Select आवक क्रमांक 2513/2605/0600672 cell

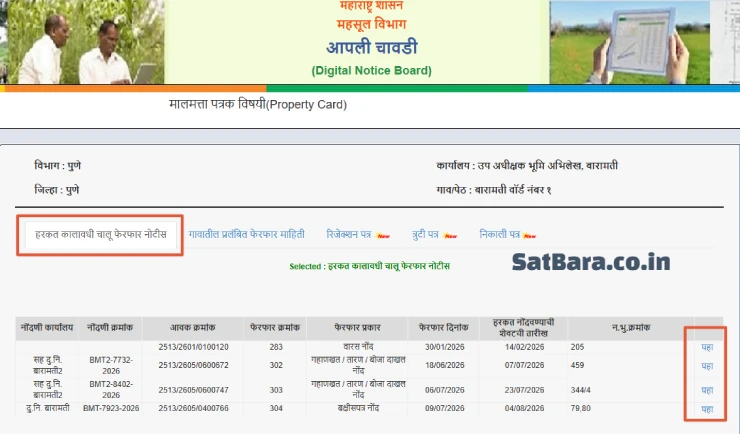click(193, 366)
